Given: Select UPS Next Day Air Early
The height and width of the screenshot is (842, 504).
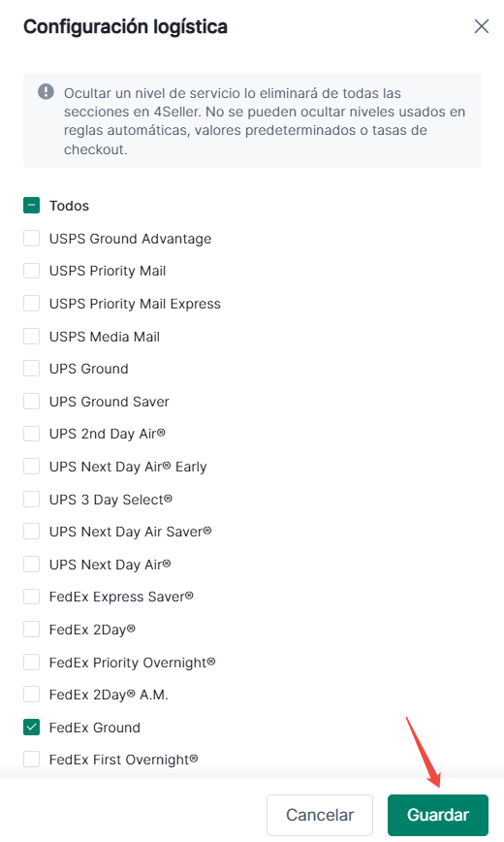Looking at the screenshot, I should pyautogui.click(x=32, y=466).
